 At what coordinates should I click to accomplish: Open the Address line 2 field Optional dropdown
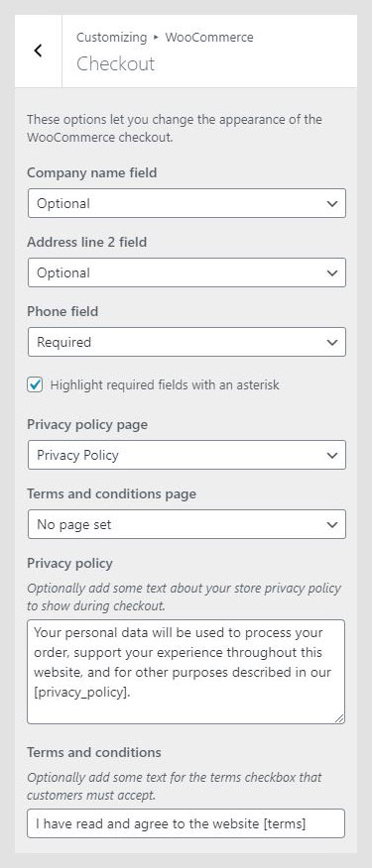coord(186,272)
